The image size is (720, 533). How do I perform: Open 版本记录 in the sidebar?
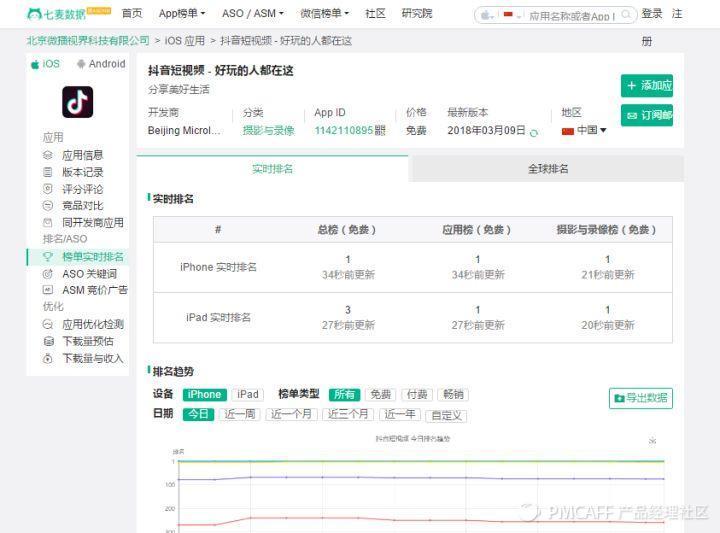click(x=83, y=172)
